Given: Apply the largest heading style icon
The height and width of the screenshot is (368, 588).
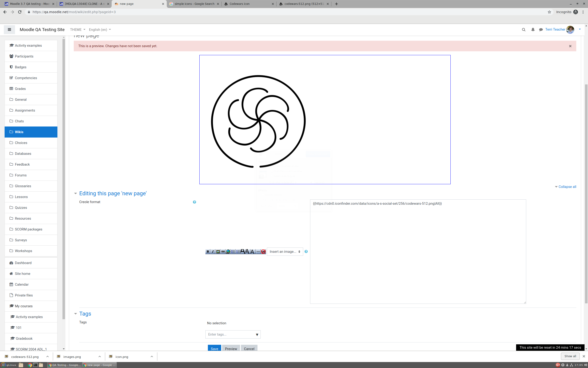Looking at the screenshot, I should click(x=243, y=251).
